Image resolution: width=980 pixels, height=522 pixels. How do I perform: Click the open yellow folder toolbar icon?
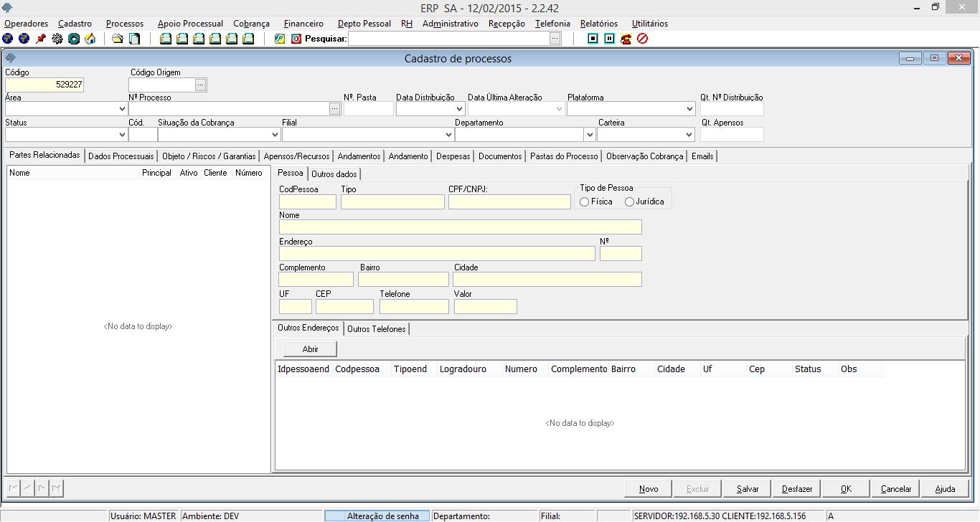(118, 39)
